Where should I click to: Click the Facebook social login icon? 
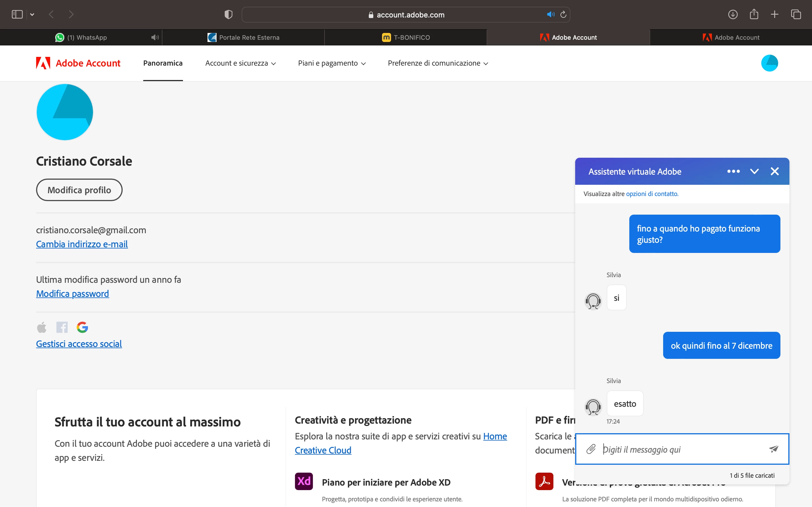click(62, 327)
